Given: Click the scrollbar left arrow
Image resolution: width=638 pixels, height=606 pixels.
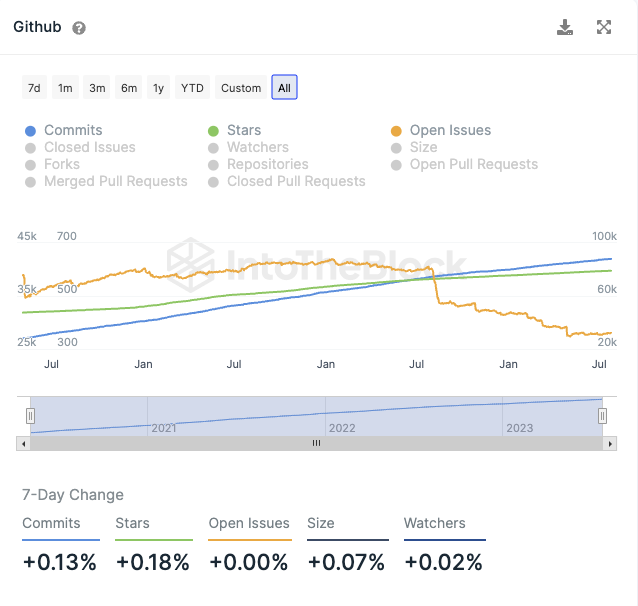Looking at the screenshot, I should (x=22, y=443).
